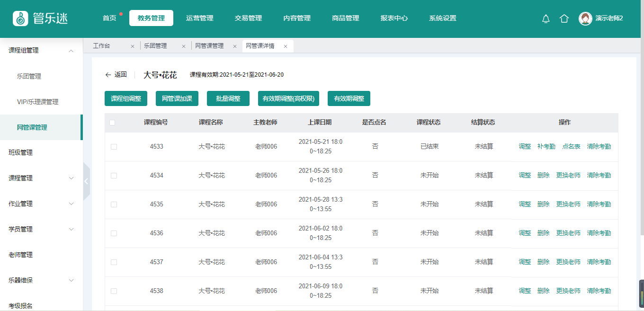Click the 批量调整 button
Viewport: 644px width, 311px height.
pos(228,98)
